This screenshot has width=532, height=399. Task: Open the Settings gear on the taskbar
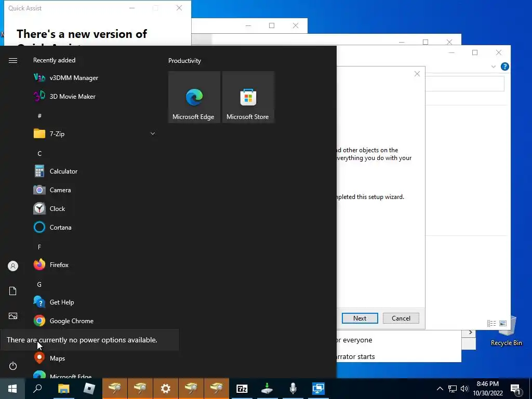[x=166, y=389]
